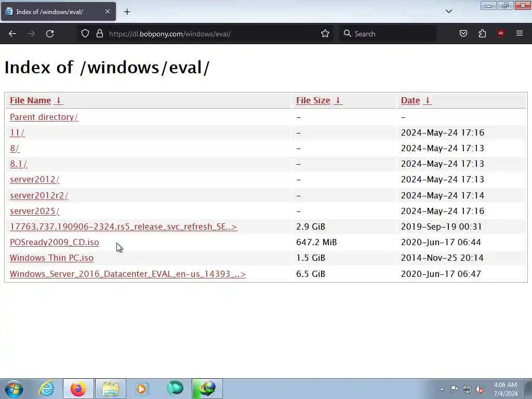This screenshot has width=532, height=399.
Task: Open the Parent directory/ link
Action: point(44,117)
